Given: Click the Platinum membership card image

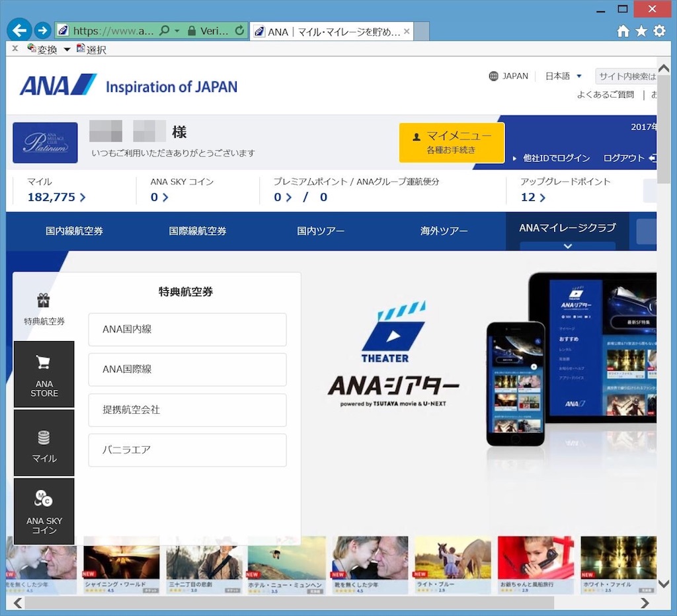Looking at the screenshot, I should [46, 143].
